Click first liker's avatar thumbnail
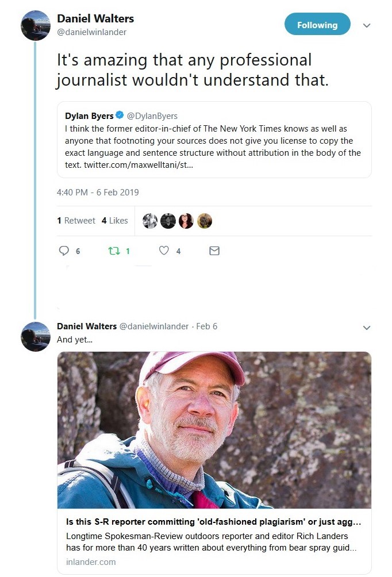Image resolution: width=392 pixels, height=577 pixels. point(150,221)
